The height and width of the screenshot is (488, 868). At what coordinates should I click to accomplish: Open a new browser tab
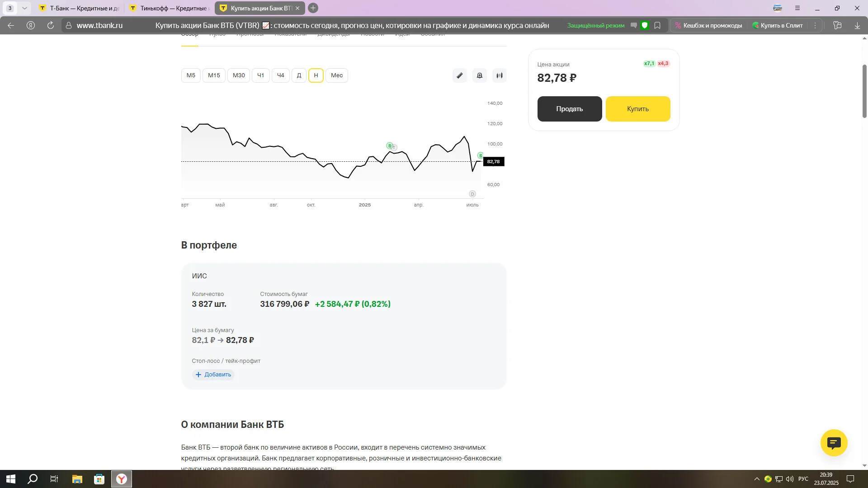pos(313,8)
